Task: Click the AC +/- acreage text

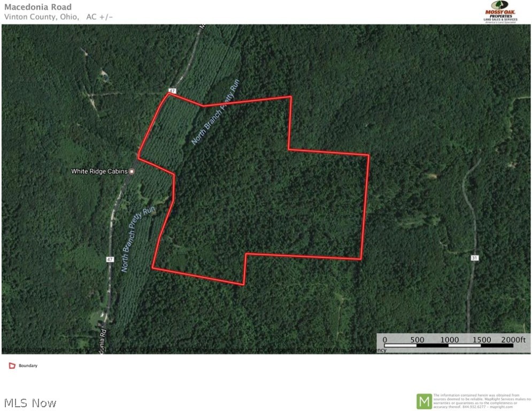Action: (99, 17)
